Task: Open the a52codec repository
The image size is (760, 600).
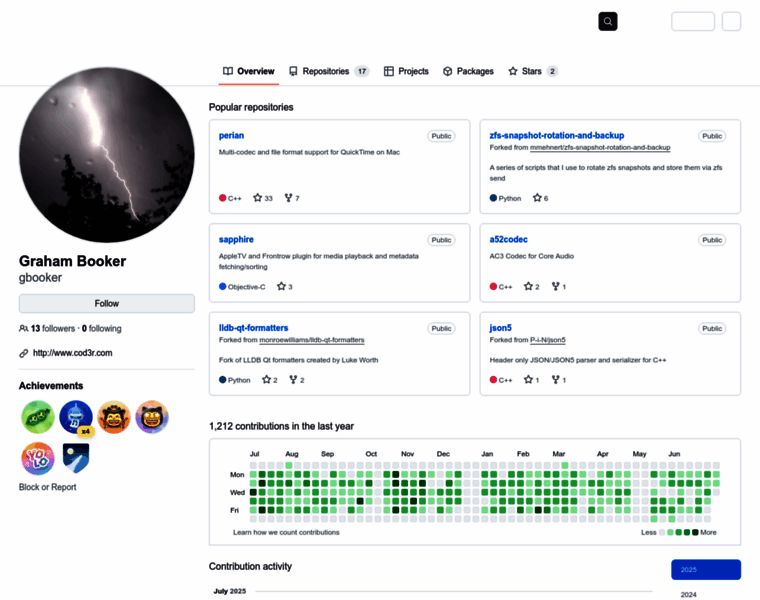Action: 508,239
